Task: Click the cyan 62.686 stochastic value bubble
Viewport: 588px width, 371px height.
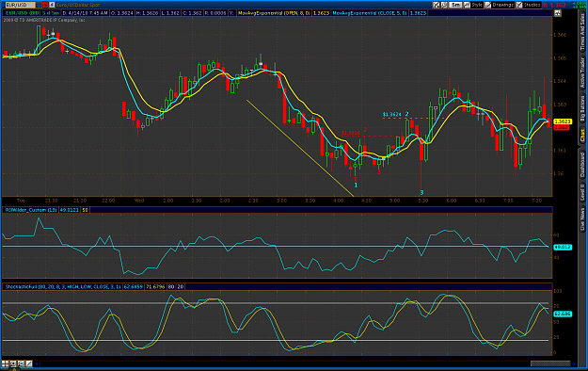Action: (563, 314)
